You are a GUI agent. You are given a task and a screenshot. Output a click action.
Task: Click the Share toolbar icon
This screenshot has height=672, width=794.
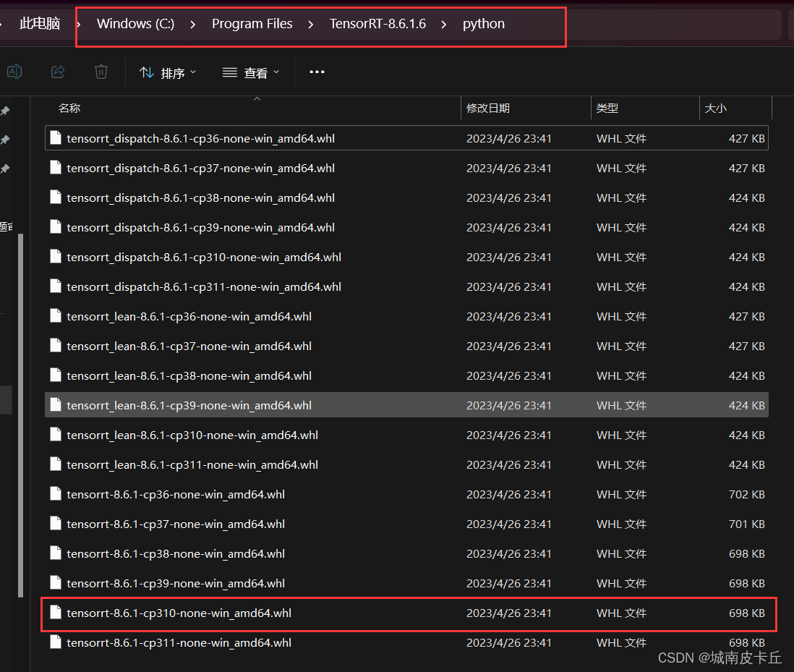(x=58, y=72)
